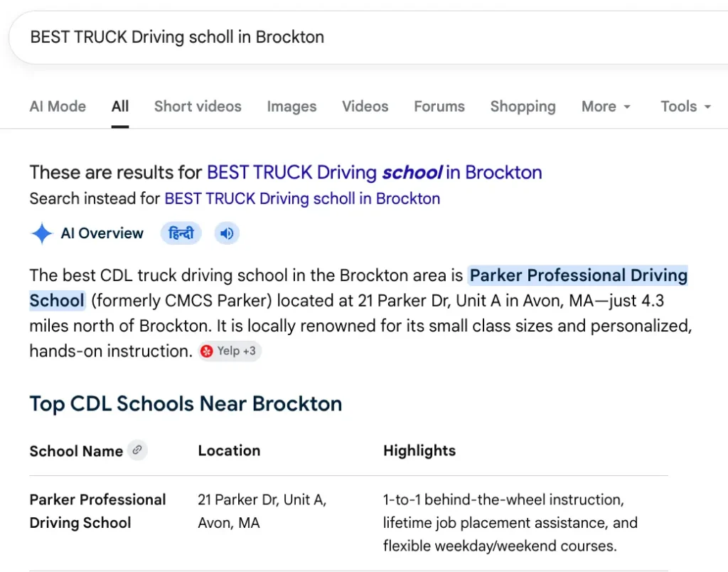The image size is (728, 572).
Task: Select the '1-to-1 behind-the-wheel instruction' highlights cell
Action: (x=510, y=523)
